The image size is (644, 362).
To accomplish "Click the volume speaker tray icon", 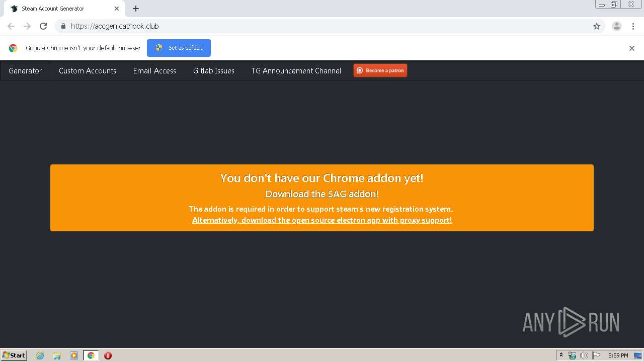I will 584,355.
